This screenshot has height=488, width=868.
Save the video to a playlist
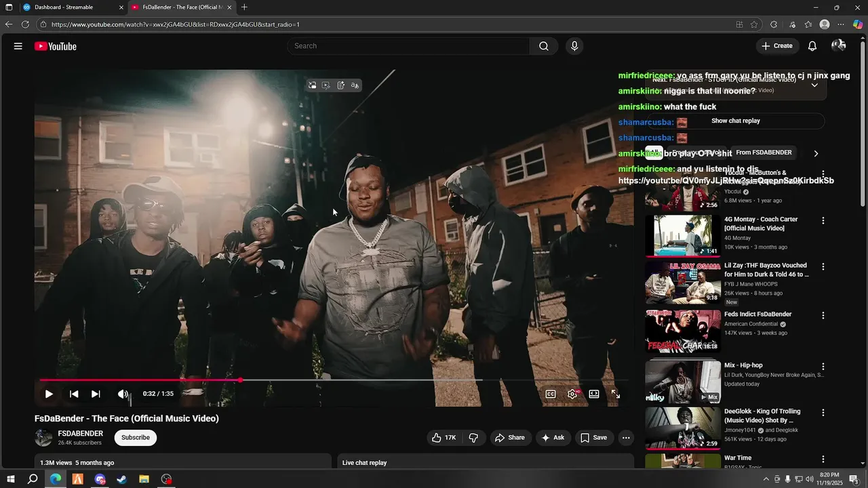coord(593,438)
